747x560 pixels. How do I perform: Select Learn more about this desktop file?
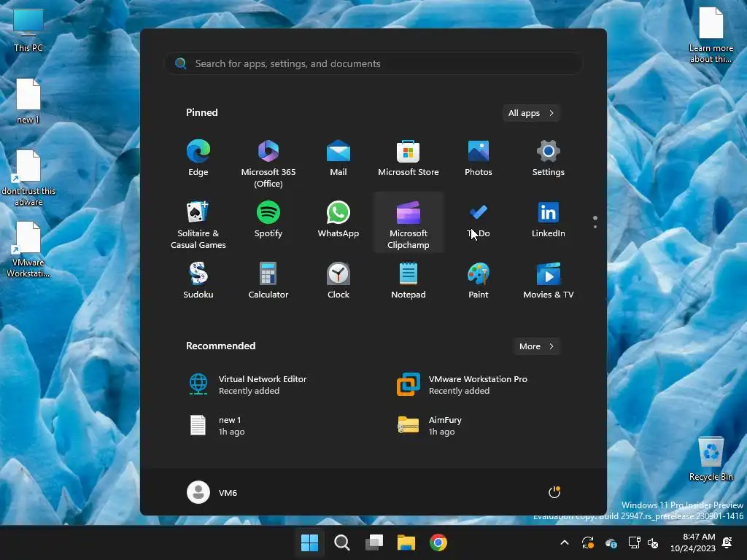click(x=711, y=35)
